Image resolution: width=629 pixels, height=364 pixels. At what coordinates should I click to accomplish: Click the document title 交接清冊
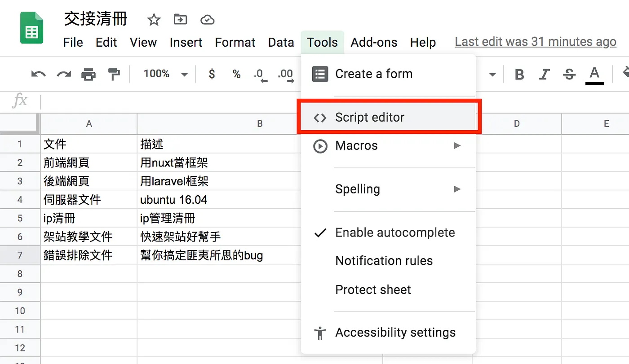point(96,19)
